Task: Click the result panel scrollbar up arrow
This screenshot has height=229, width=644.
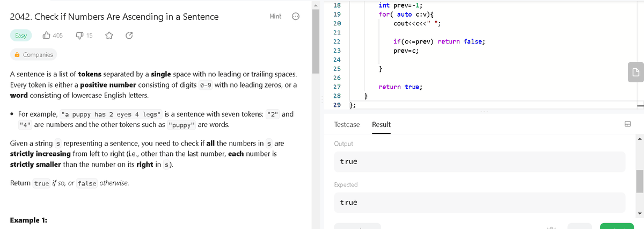Action: 639,138
